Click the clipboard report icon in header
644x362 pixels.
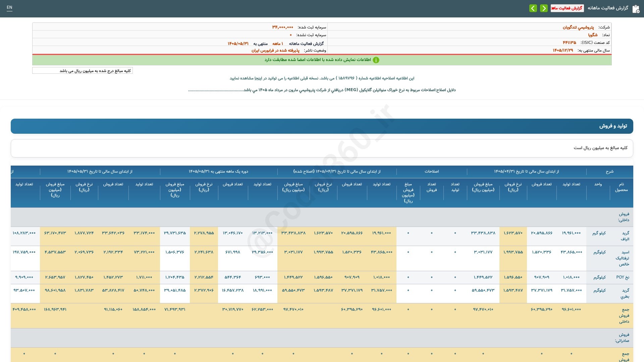coord(636,9)
